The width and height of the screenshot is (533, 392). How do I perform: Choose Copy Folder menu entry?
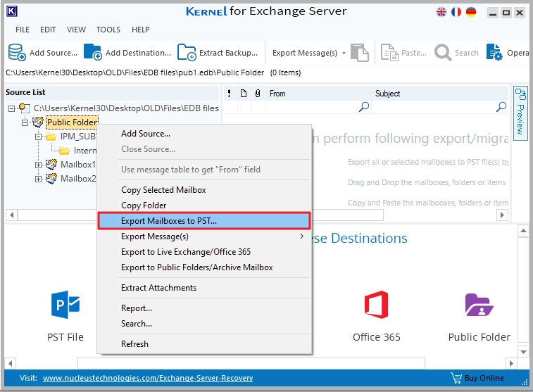tap(204, 206)
